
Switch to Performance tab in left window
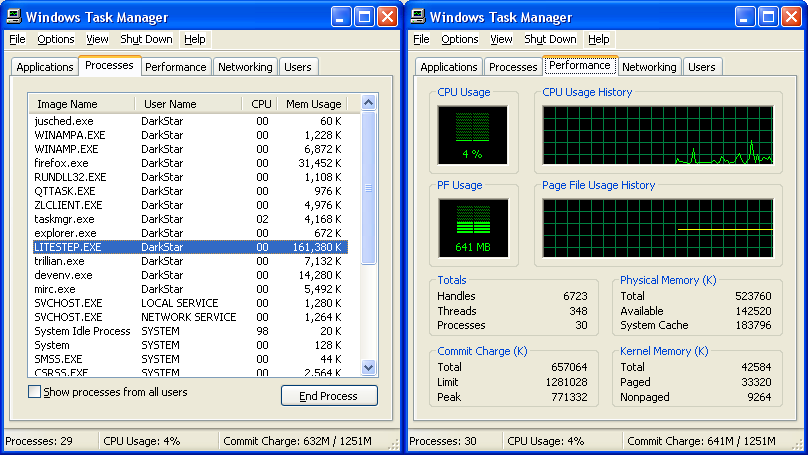coord(176,67)
